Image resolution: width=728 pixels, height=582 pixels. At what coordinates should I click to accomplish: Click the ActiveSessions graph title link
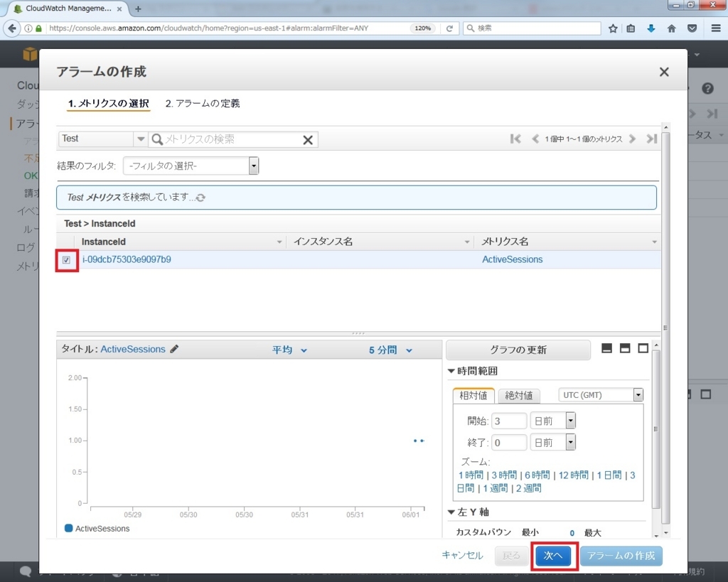133,349
